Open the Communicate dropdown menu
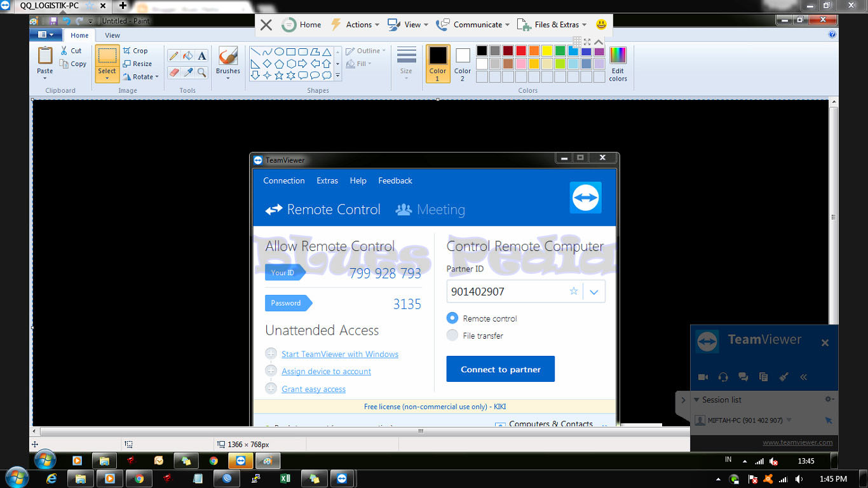Screen dimensions: 868x488 472,25
